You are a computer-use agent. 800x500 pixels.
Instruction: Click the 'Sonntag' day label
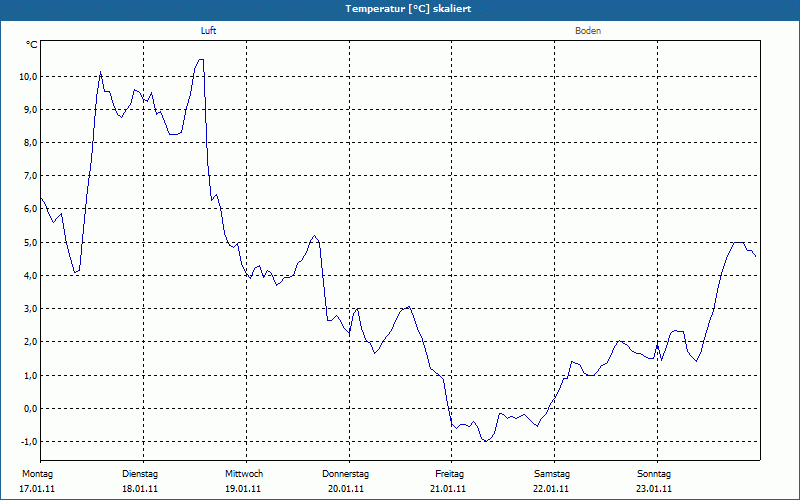pos(654,474)
